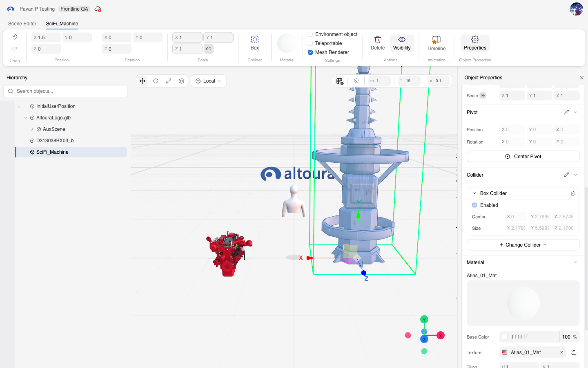Switch to the Scene Editor tab
This screenshot has height=368, width=588.
pos(22,24)
